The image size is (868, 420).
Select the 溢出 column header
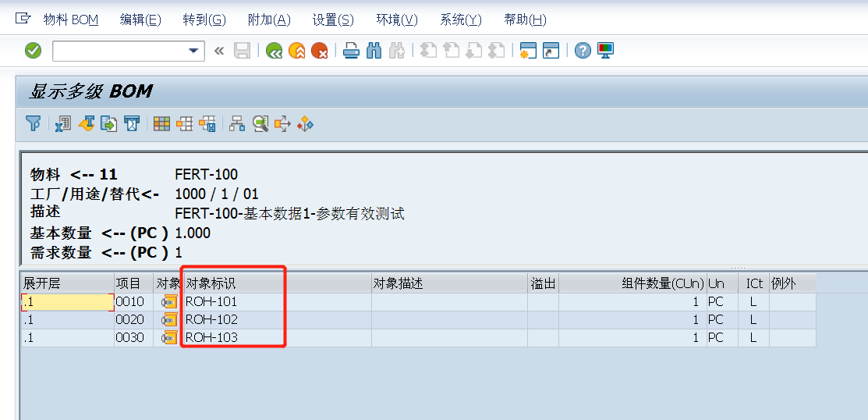pyautogui.click(x=543, y=283)
